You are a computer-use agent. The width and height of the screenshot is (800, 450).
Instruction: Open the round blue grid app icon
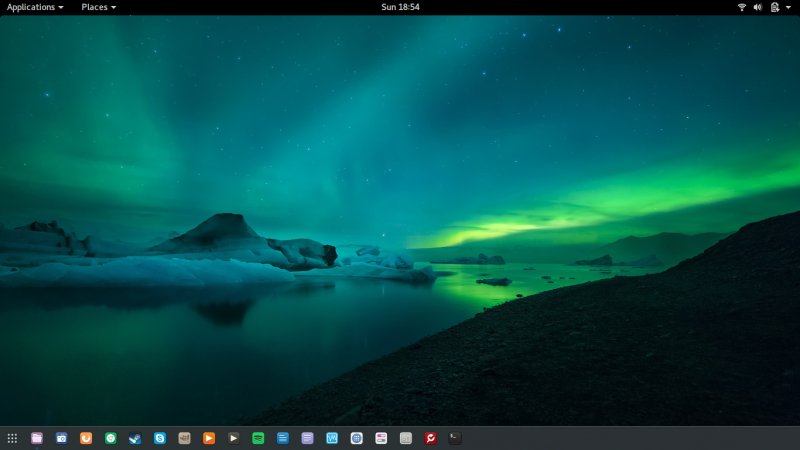[356, 438]
